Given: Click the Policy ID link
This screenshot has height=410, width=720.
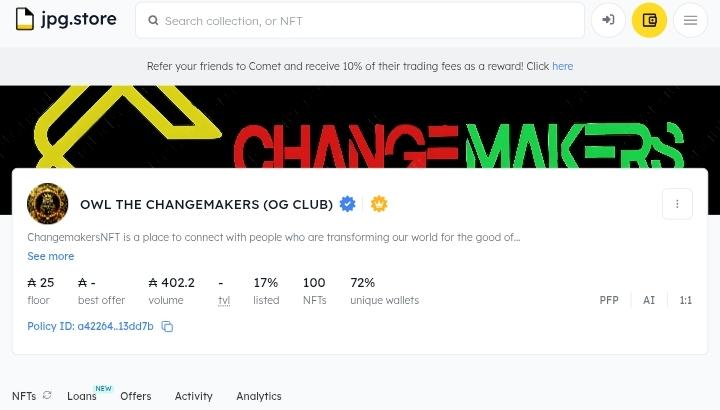Looking at the screenshot, I should tap(90, 327).
